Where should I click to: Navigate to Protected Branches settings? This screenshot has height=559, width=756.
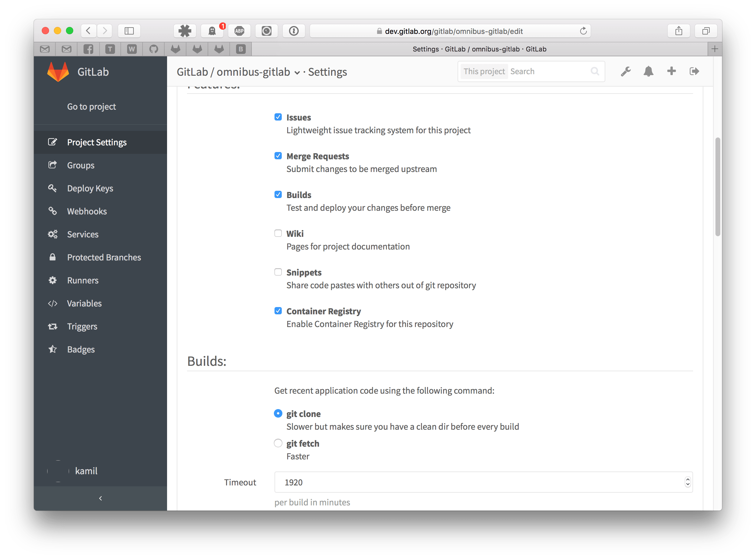pos(103,257)
